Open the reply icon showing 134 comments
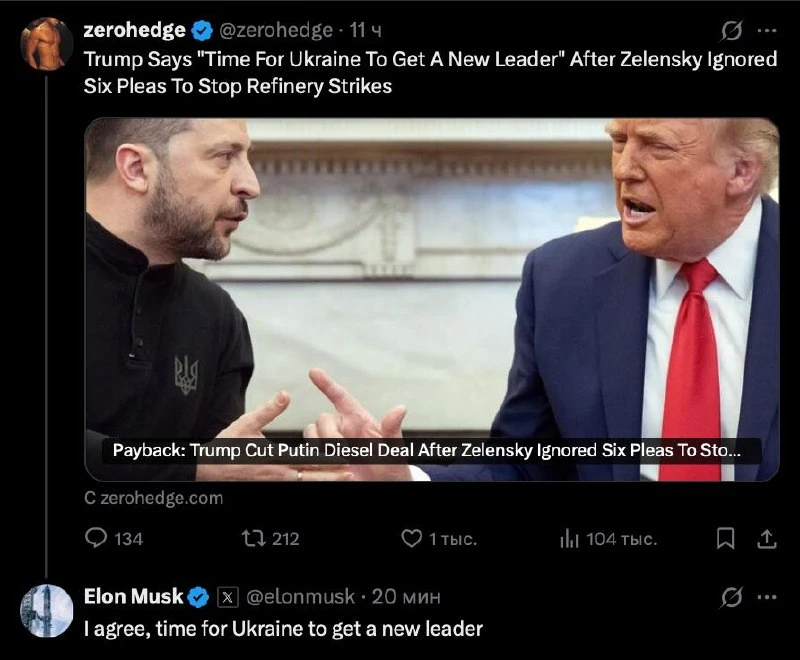The width and height of the screenshot is (800, 660). [96, 538]
